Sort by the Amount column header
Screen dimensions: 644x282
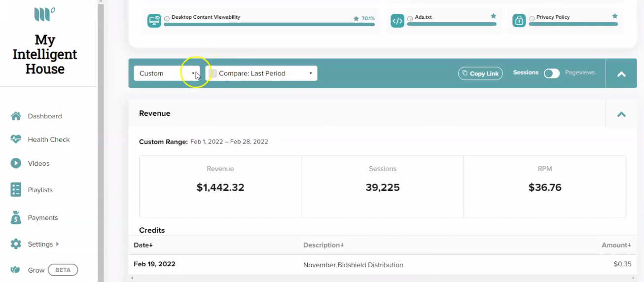(x=616, y=245)
